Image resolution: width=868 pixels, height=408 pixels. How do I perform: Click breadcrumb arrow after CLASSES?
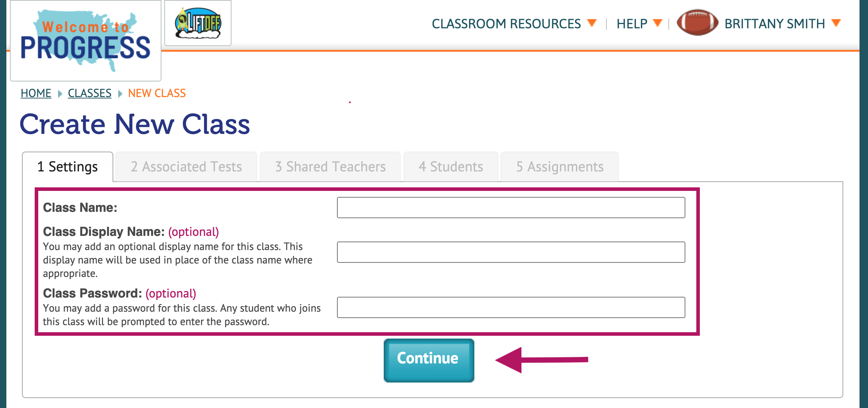point(120,94)
